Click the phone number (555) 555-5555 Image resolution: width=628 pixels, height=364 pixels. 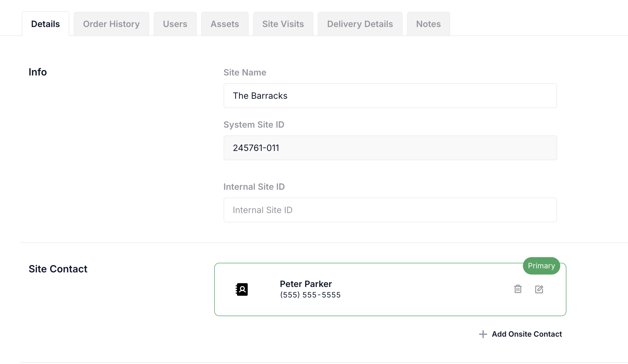click(x=310, y=295)
